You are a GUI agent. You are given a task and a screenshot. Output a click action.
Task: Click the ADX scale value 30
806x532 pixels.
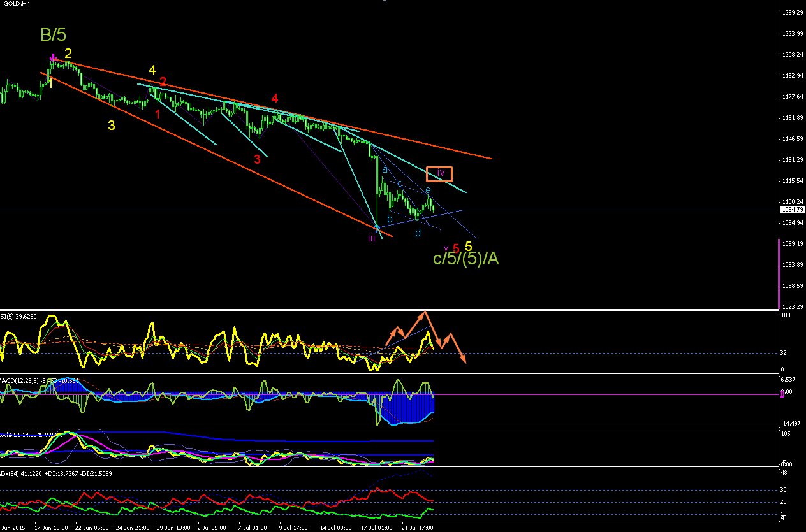784,490
